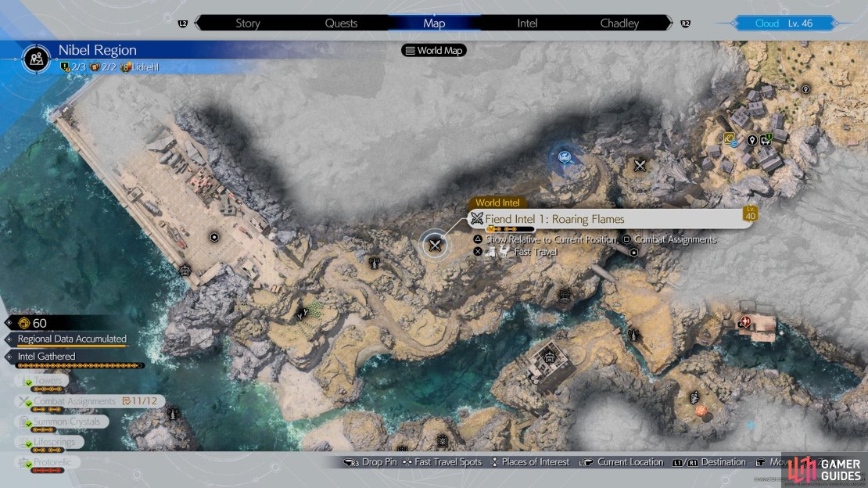Toggle the Summon Crystals category checkmark
The width and height of the screenshot is (868, 488).
point(29,425)
